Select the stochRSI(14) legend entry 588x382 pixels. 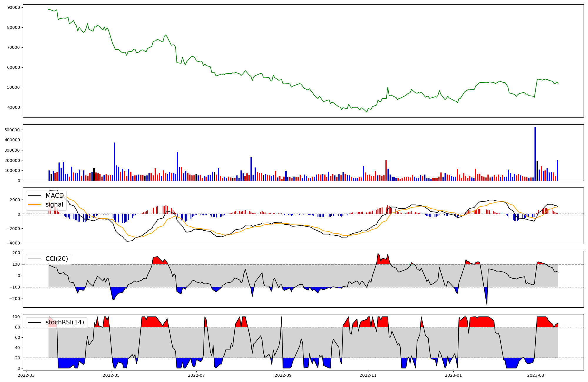[x=65, y=322]
